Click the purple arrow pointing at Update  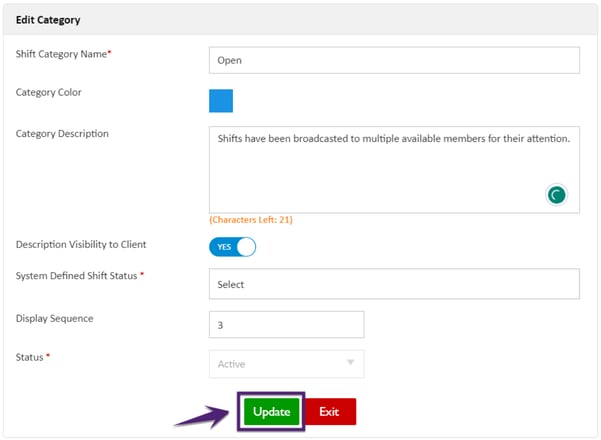205,413
